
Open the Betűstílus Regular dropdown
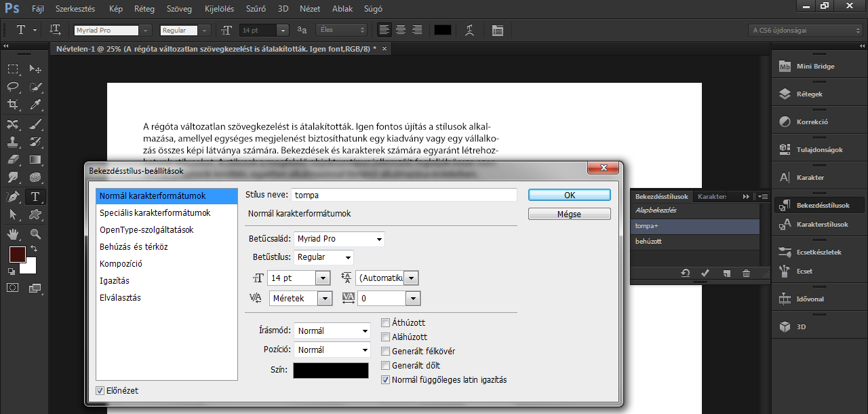pos(324,257)
